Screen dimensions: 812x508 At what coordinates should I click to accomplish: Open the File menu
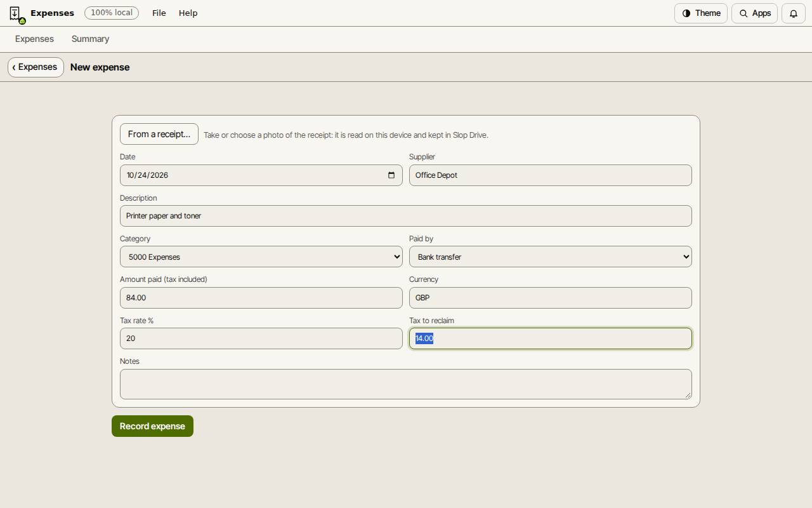click(x=159, y=13)
